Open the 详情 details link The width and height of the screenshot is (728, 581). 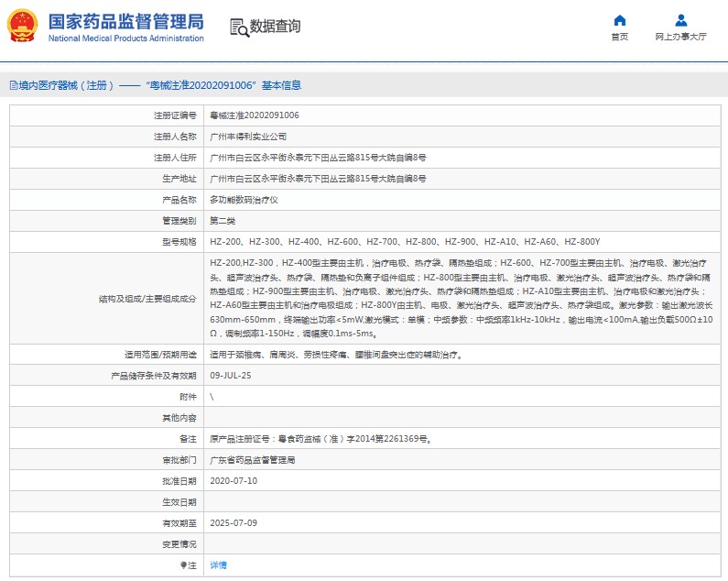218,565
